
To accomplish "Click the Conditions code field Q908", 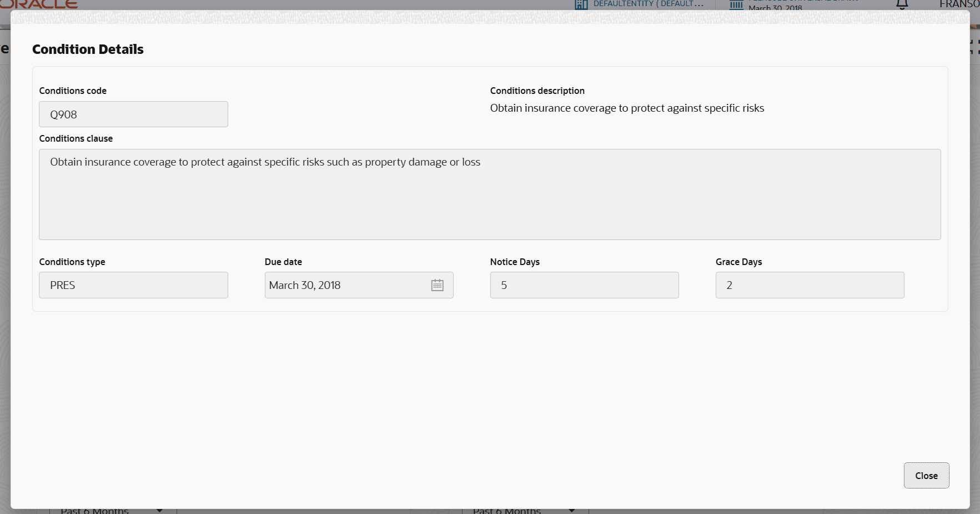I will [133, 114].
